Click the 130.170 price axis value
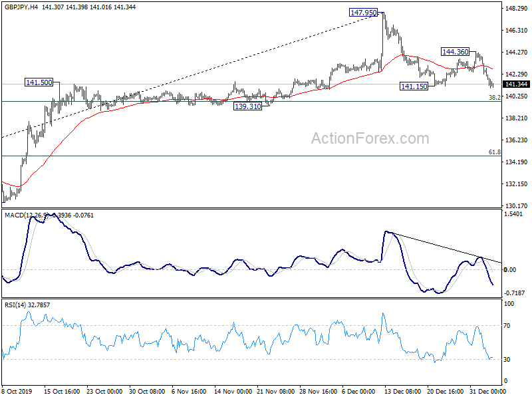This screenshot has width=532, height=399. pos(516,206)
